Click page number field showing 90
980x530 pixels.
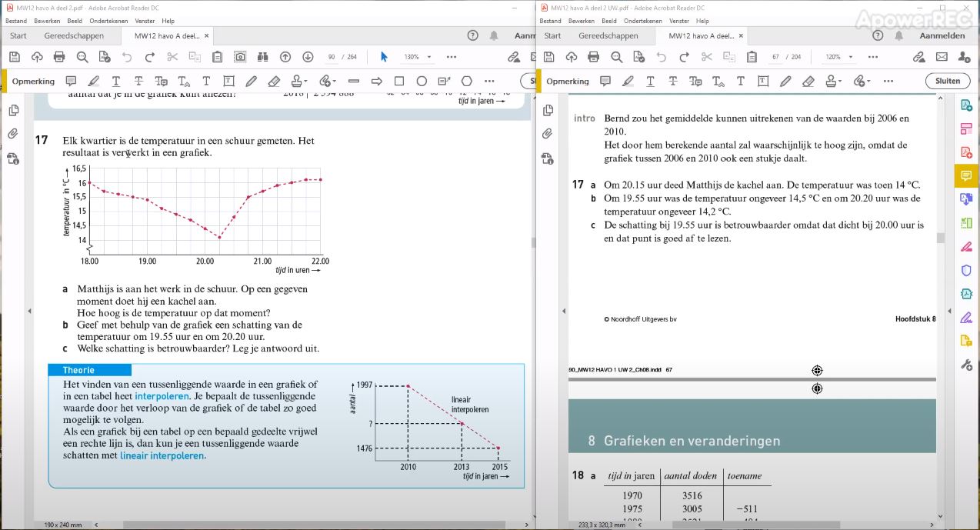coord(332,57)
